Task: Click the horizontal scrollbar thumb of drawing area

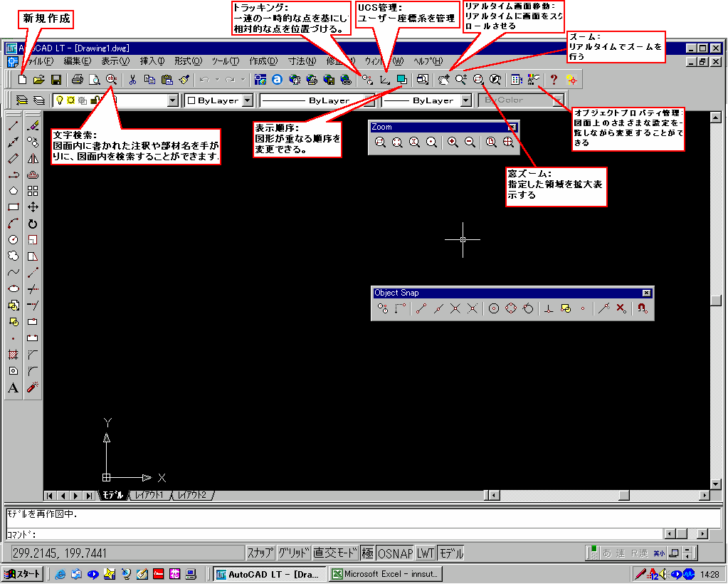Action: [624, 495]
